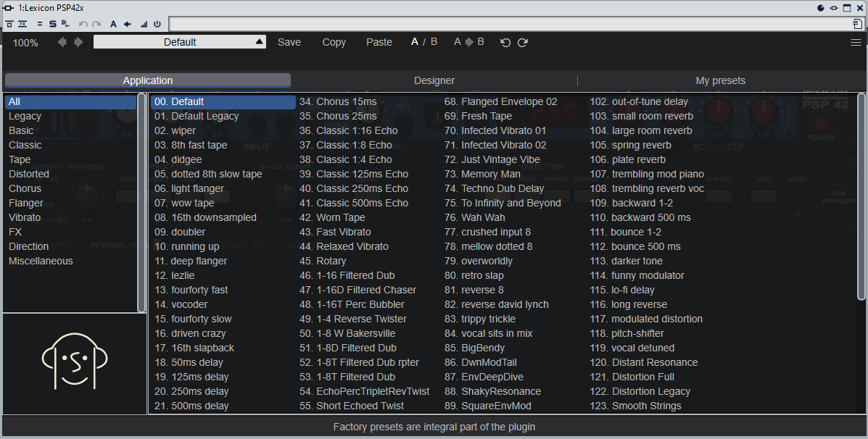The image size is (868, 439).
Task: Click the pie-shaped icon in the title bar
Action: tap(821, 8)
